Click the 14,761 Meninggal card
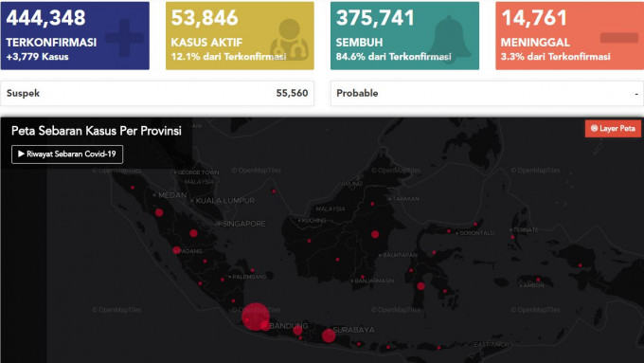Viewport: 644px width, 363px height. (x=570, y=36)
